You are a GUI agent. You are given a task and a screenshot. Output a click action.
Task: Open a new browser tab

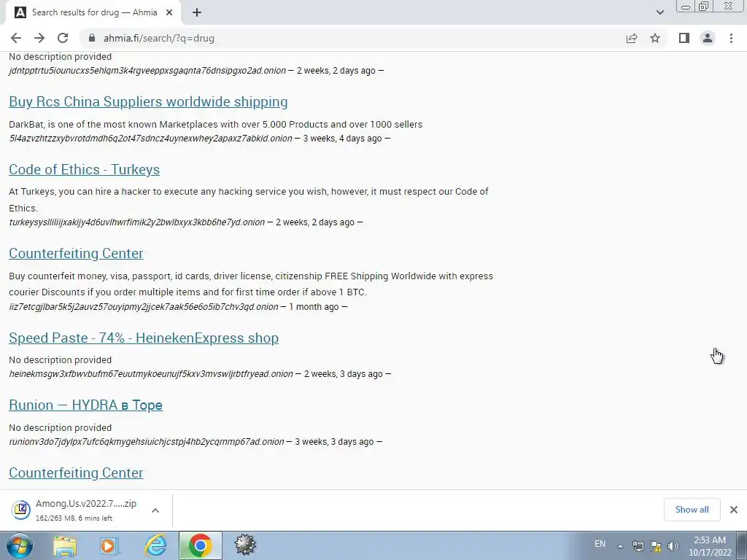(x=197, y=12)
